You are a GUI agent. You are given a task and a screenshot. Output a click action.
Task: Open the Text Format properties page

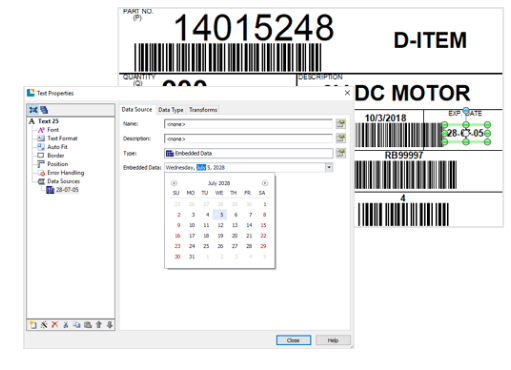pos(62,138)
